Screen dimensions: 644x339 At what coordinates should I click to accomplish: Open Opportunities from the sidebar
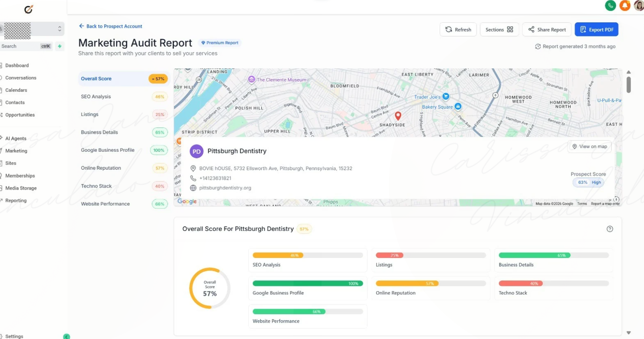tap(20, 115)
